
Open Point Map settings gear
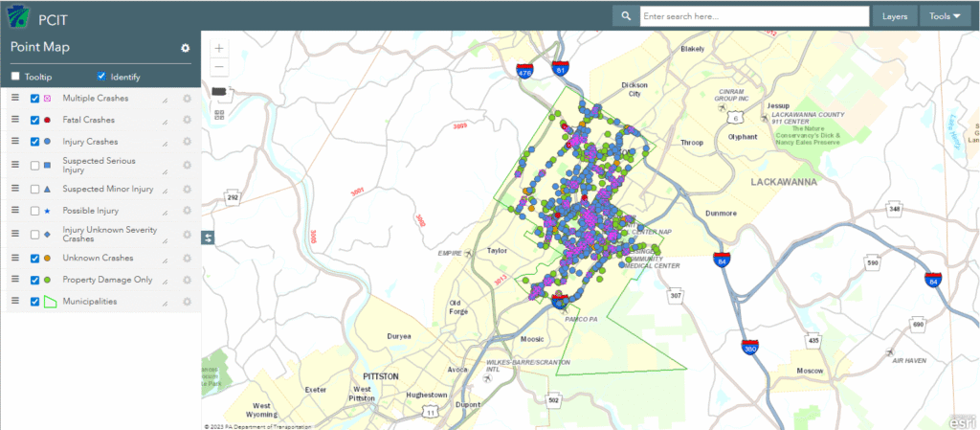pos(186,48)
